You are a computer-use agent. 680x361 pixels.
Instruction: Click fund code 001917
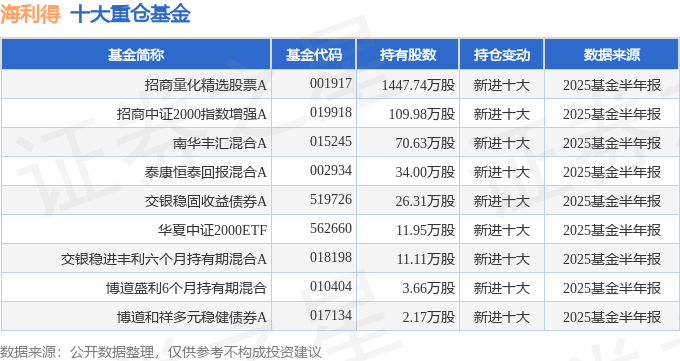[331, 83]
